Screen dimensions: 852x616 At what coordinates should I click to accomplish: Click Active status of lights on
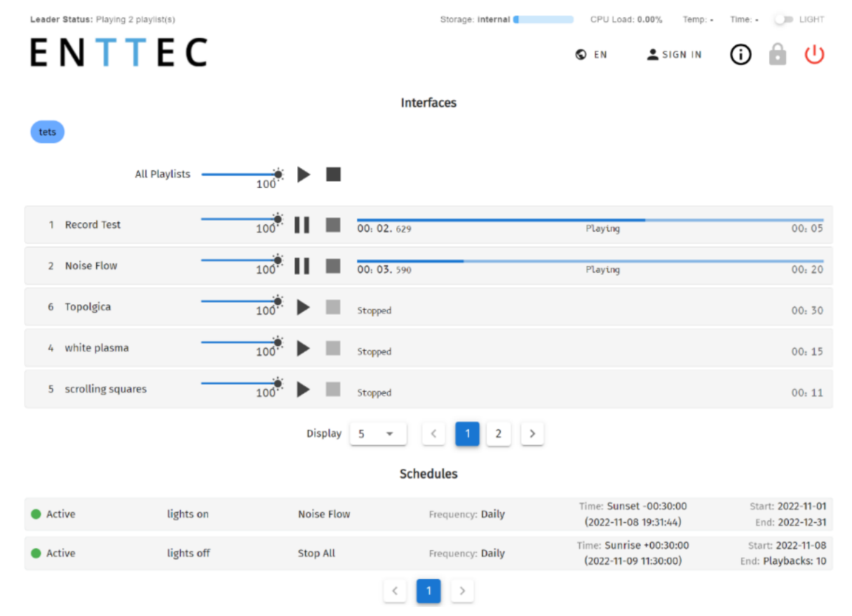pos(53,514)
